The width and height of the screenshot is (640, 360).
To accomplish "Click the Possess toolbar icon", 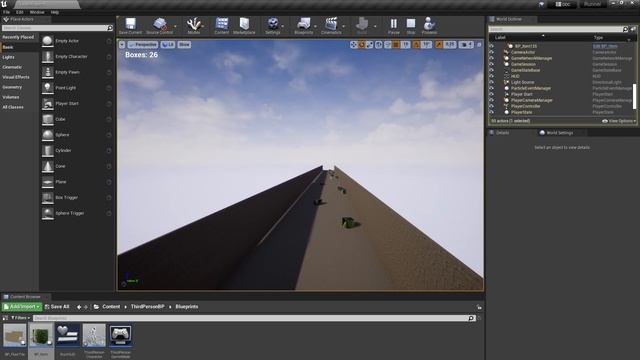I will point(429,26).
